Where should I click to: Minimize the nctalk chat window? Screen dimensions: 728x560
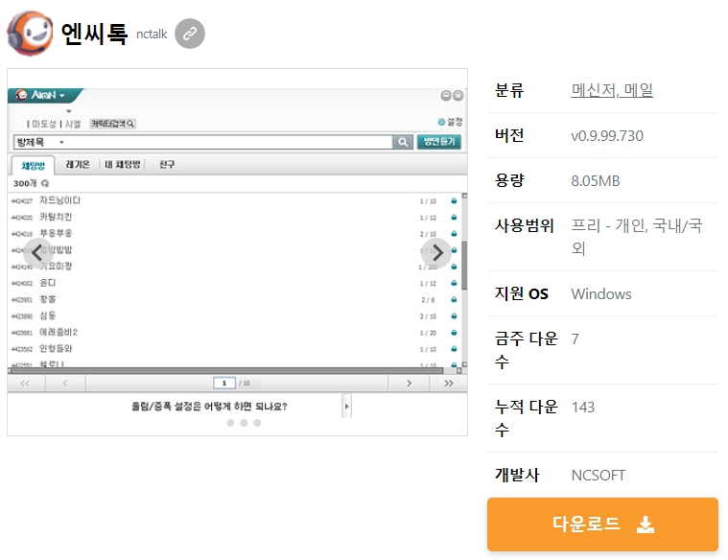click(446, 95)
